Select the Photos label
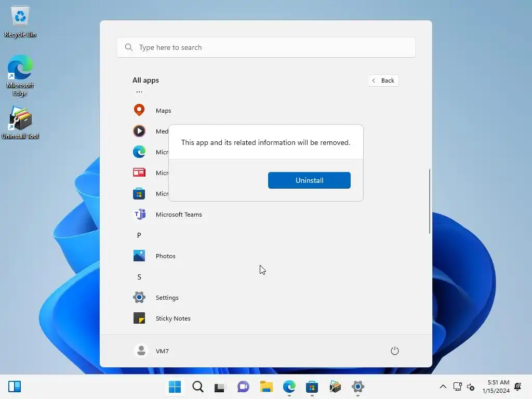Image resolution: width=532 pixels, height=399 pixels. 166,256
